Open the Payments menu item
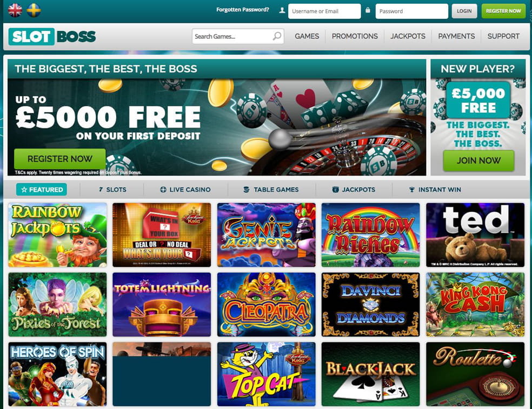The height and width of the screenshot is (409, 532). [456, 36]
